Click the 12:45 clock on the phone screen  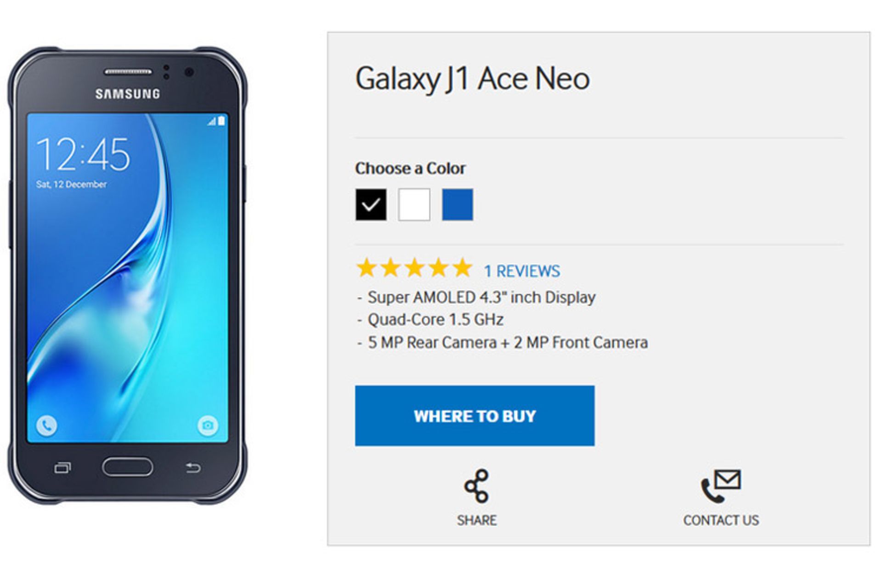83,154
